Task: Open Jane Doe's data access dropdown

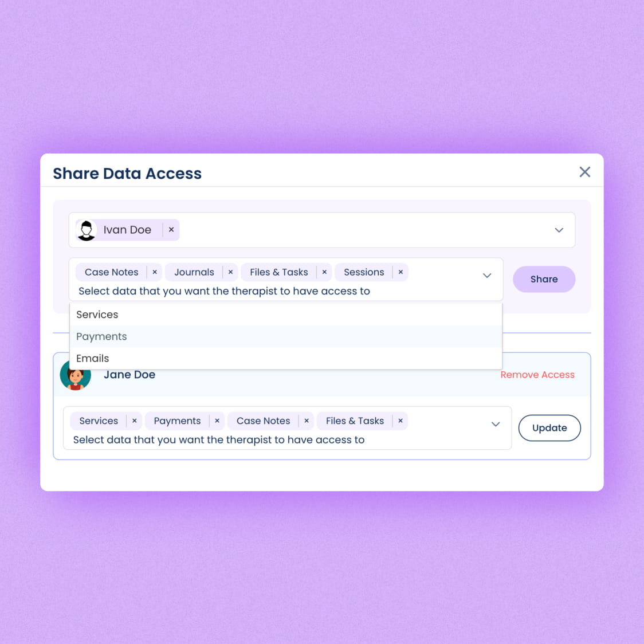Action: click(495, 425)
